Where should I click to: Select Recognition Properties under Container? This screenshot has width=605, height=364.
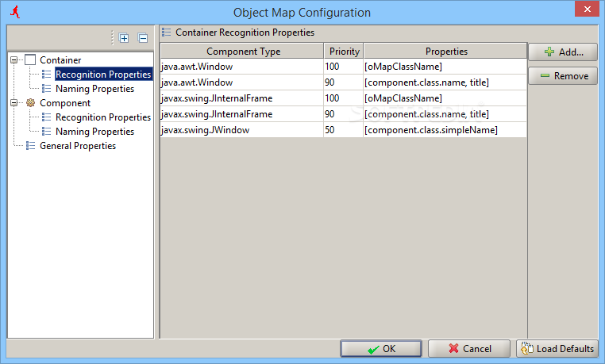click(x=103, y=75)
